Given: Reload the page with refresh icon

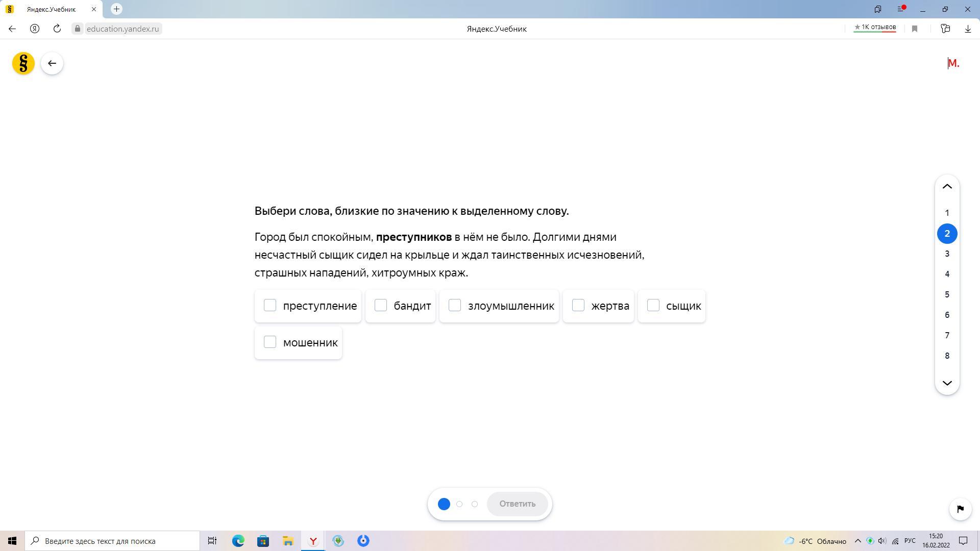Looking at the screenshot, I should pos(57,29).
